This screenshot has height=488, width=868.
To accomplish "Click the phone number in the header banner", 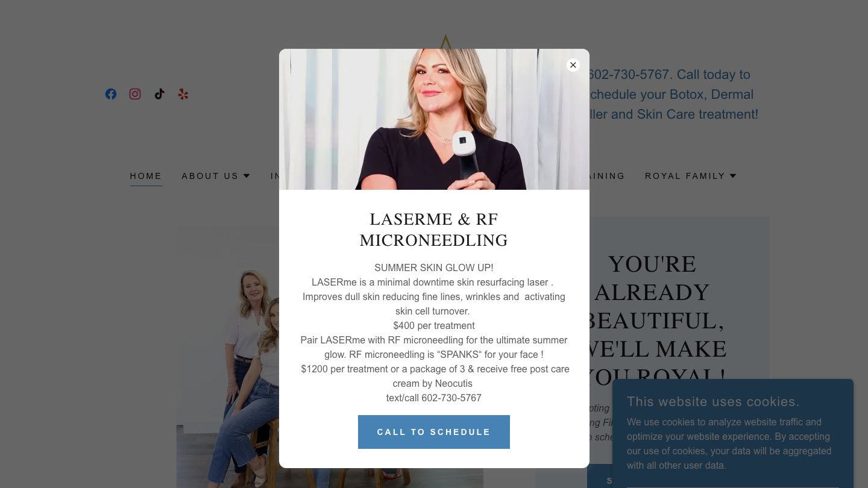I will (630, 75).
